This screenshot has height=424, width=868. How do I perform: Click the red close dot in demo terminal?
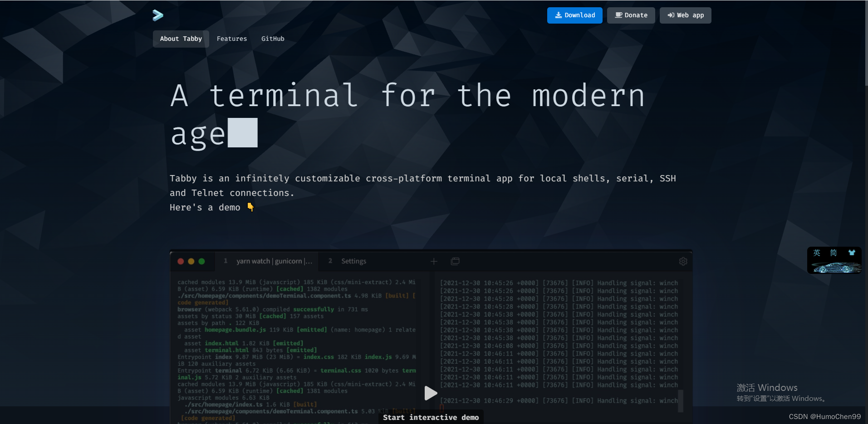click(x=181, y=261)
